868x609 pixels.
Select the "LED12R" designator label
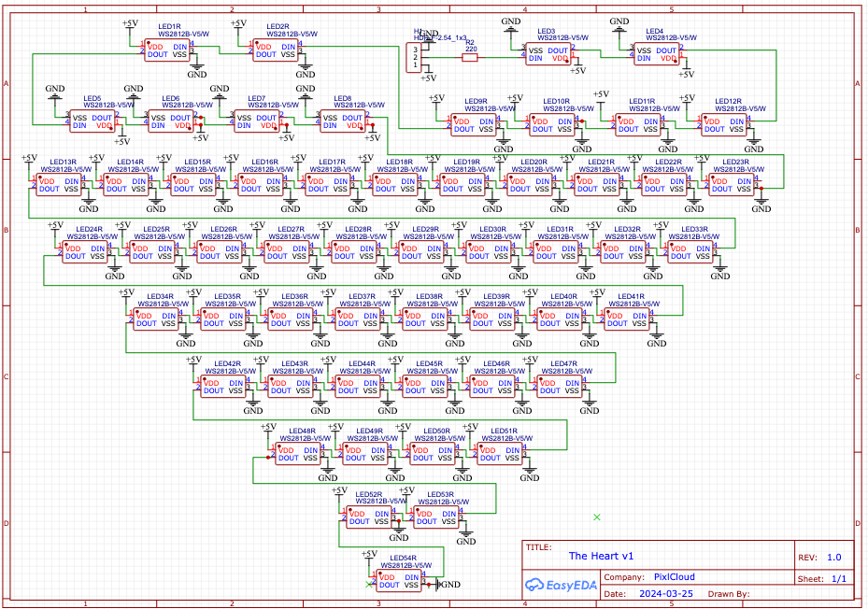(x=728, y=101)
